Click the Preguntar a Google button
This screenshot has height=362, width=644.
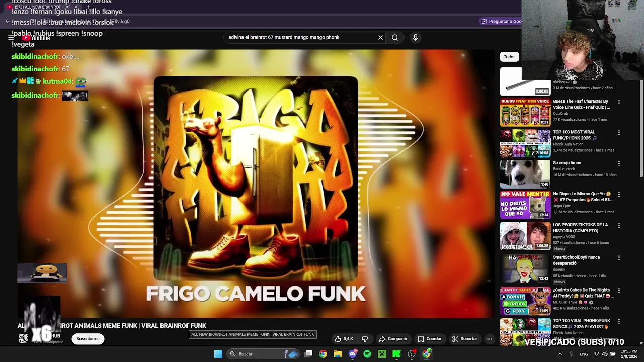501,21
